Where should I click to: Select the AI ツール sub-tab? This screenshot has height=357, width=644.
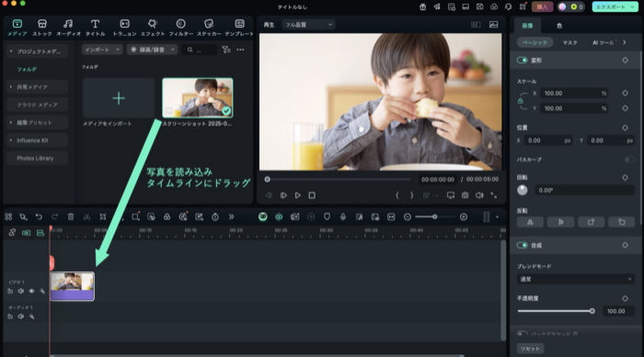603,42
